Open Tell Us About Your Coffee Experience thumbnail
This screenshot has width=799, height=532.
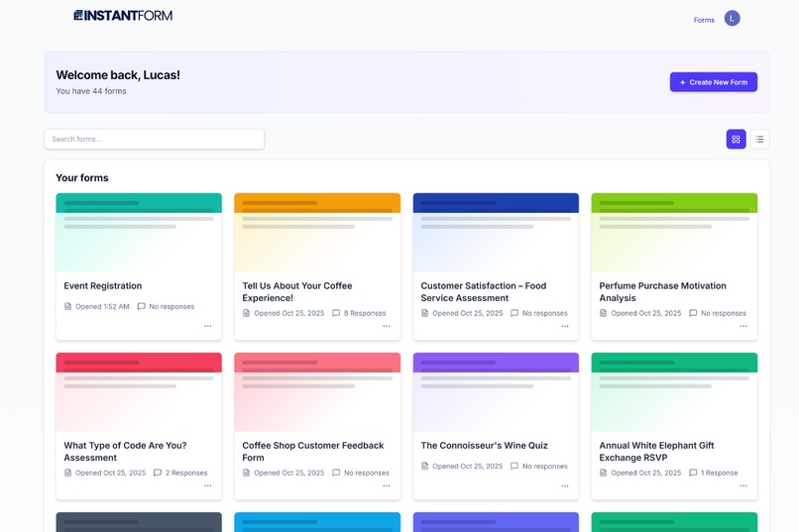pos(317,232)
